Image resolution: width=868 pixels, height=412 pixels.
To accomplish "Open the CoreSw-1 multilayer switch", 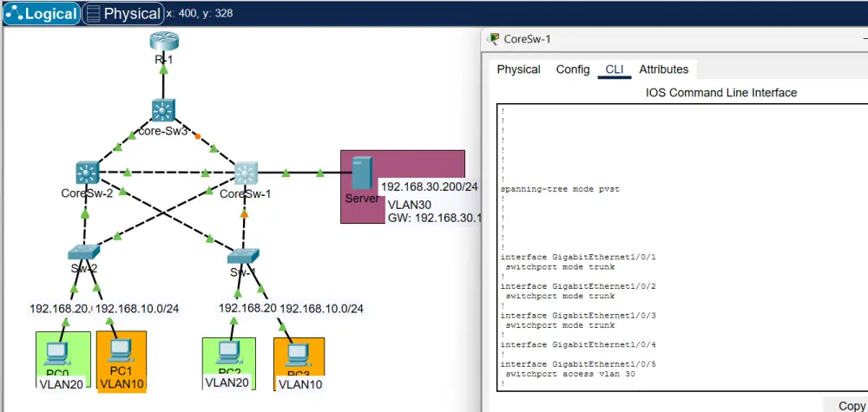I will click(x=247, y=173).
